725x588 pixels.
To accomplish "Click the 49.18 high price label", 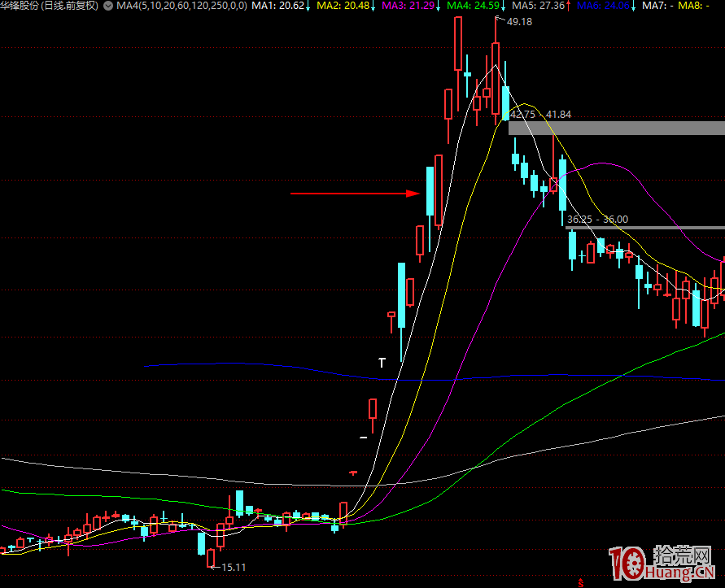I will [x=518, y=22].
